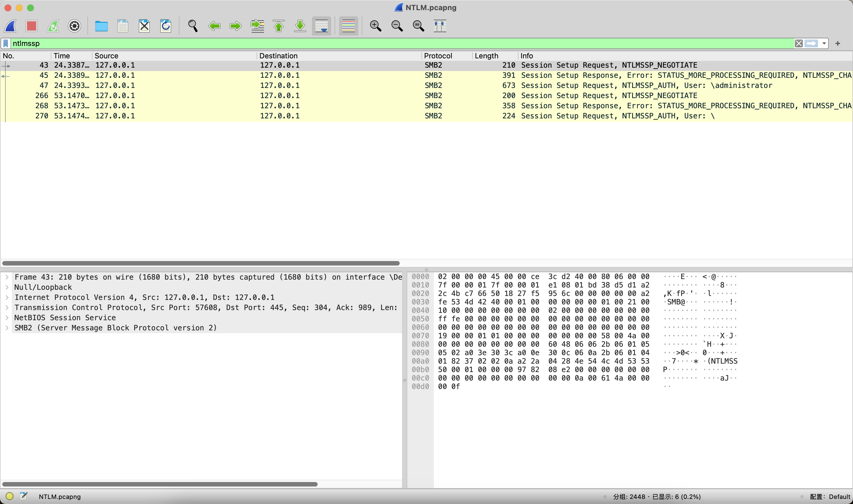Image resolution: width=853 pixels, height=504 pixels.
Task: Sort by the Protocol column header
Action: tap(447, 56)
